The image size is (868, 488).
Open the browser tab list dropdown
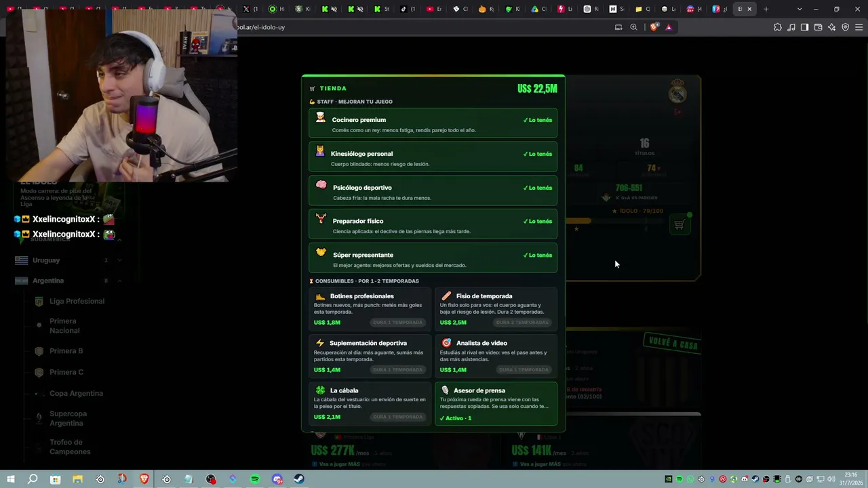800,9
